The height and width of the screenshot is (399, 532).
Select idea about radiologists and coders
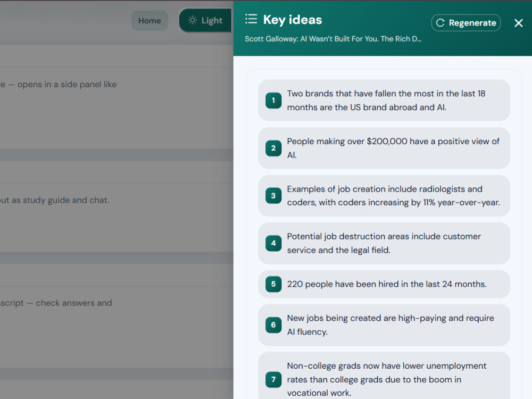pos(384,196)
